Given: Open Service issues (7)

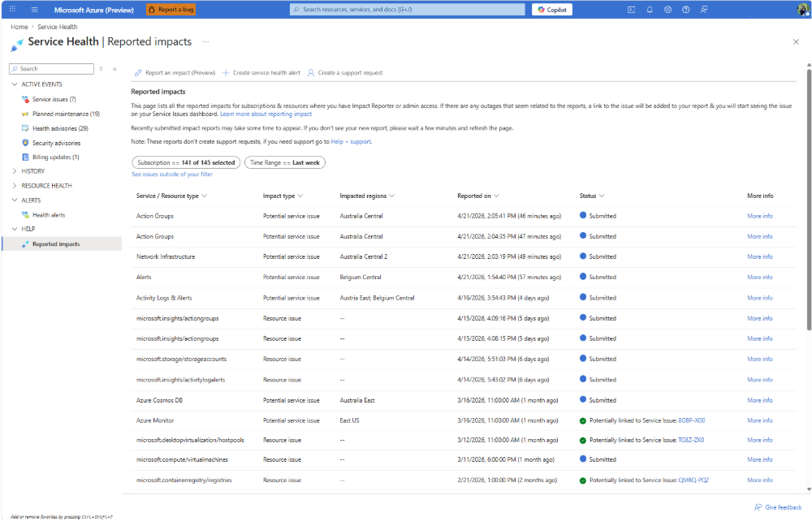Looking at the screenshot, I should [54, 99].
